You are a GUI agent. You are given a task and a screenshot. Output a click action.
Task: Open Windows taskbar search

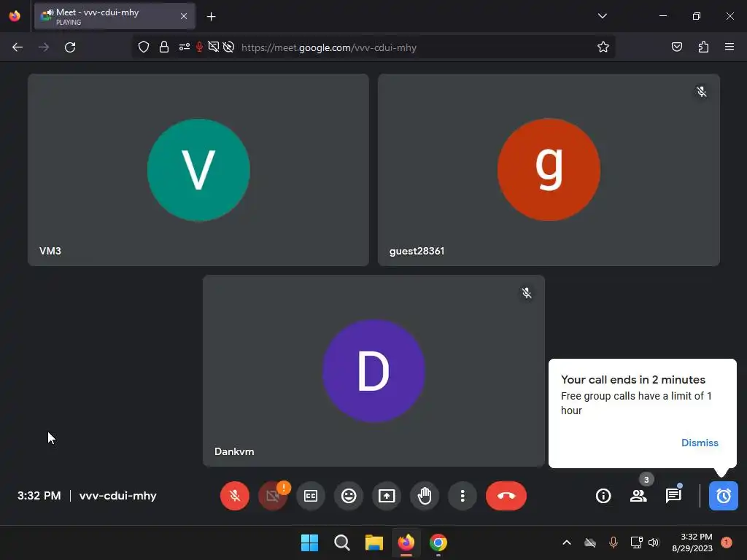[341, 542]
